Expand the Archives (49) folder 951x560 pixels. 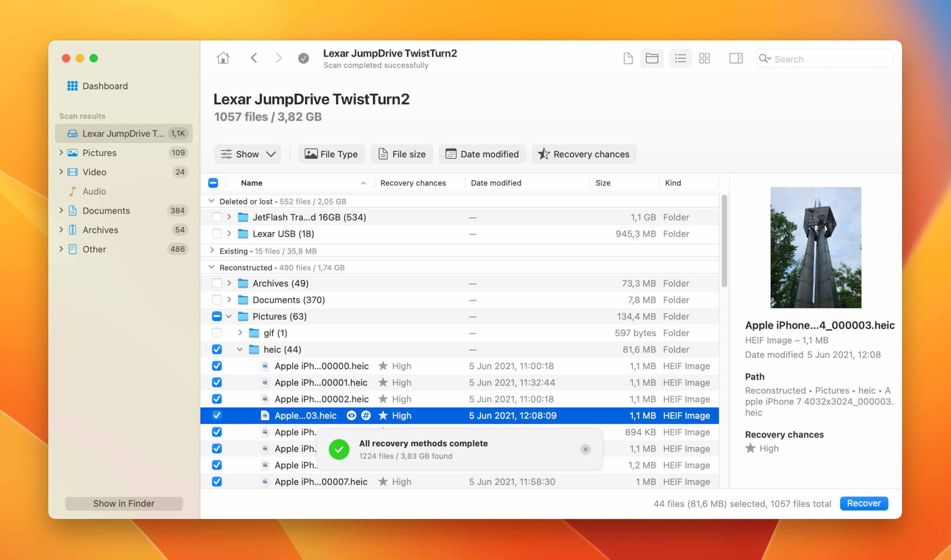(x=229, y=283)
